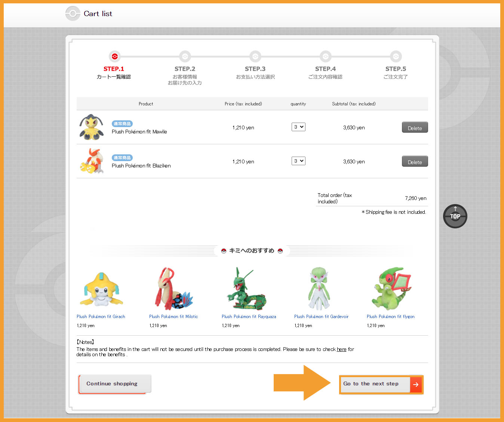The width and height of the screenshot is (504, 422).
Task: Click the Blaziken unit price 1,210 yen
Action: (243, 161)
